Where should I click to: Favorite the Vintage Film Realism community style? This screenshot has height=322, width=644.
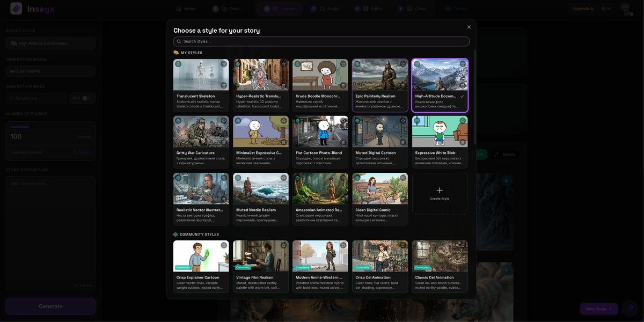tap(283, 245)
